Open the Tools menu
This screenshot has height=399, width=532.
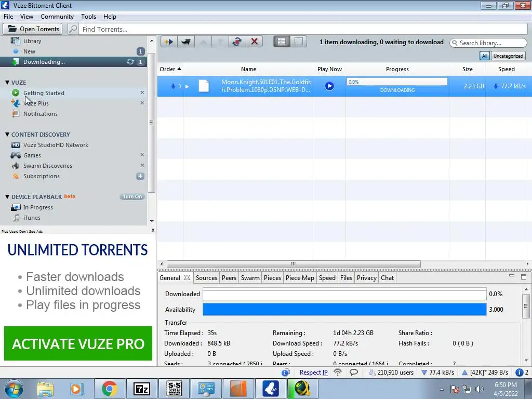click(88, 17)
